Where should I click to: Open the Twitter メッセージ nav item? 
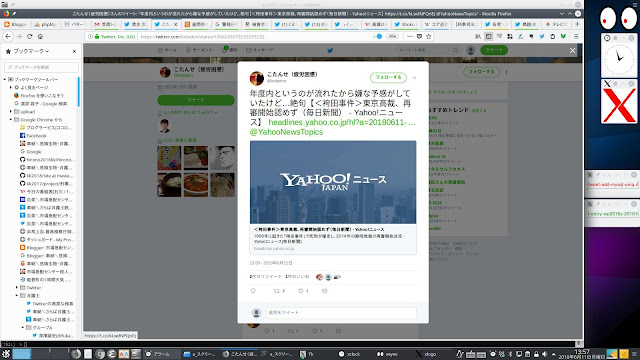tap(260, 50)
